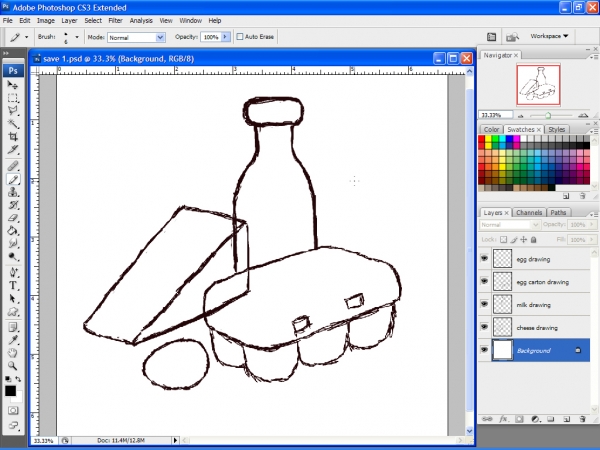Create a new layer via Layers panel icon
The image size is (600, 450).
[567, 419]
